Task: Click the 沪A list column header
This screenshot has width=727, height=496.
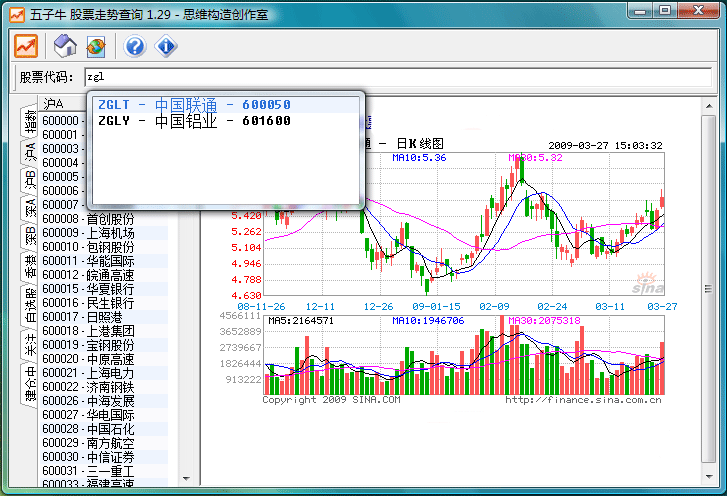Action: point(62,103)
